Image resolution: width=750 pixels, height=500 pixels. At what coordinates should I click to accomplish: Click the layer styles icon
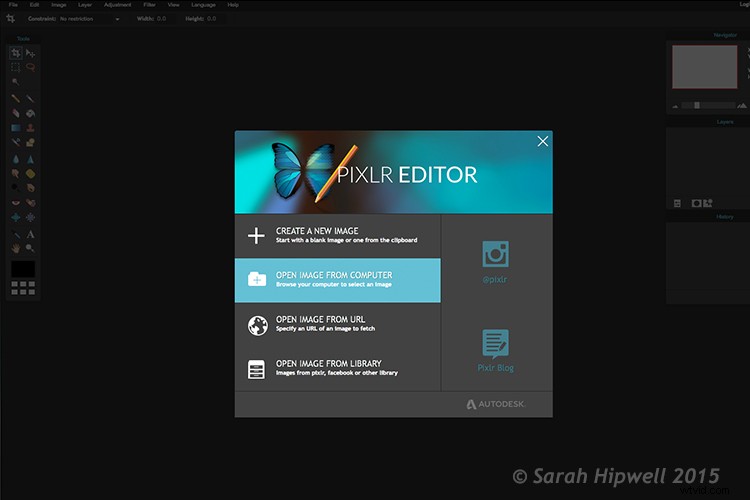pos(708,203)
